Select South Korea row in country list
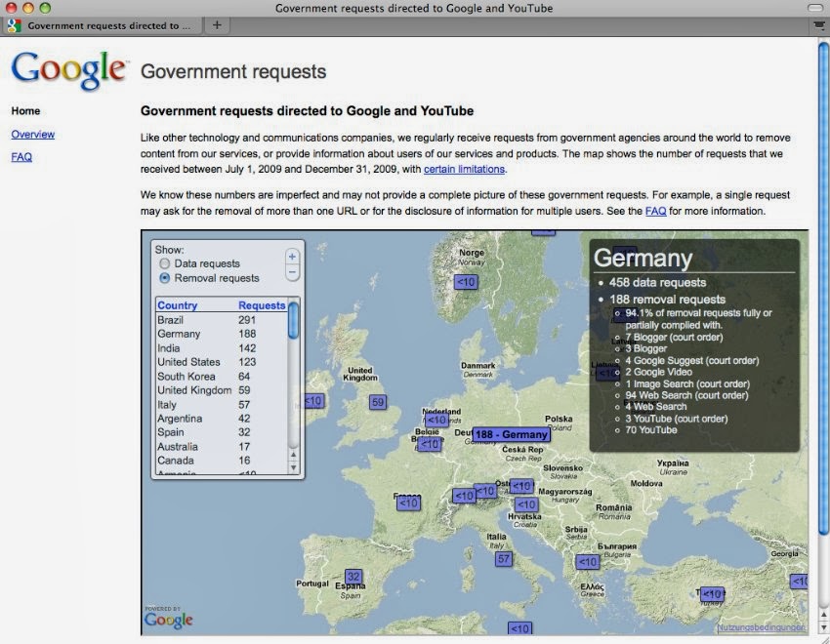The width and height of the screenshot is (830, 644). coord(221,376)
